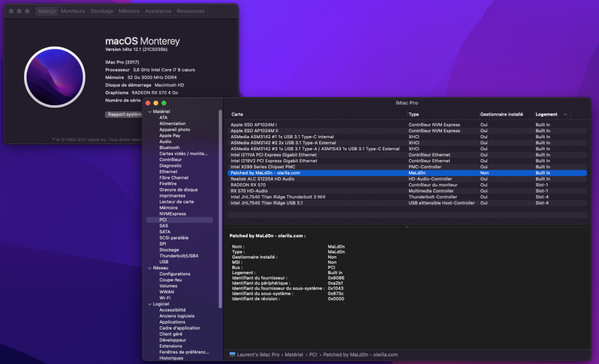Screen dimensions: 599x364
Task: Select Gravure de disque in sidebar
Action: [x=179, y=190]
